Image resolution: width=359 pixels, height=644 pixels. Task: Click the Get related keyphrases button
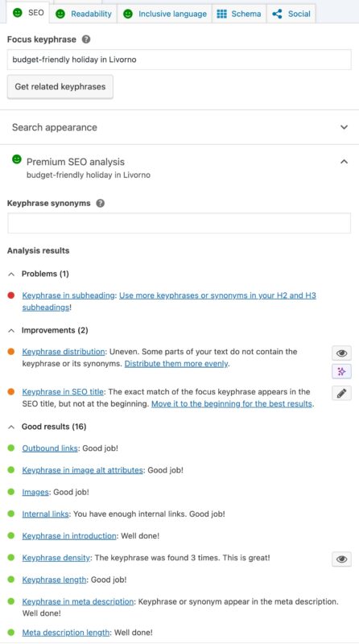[60, 87]
